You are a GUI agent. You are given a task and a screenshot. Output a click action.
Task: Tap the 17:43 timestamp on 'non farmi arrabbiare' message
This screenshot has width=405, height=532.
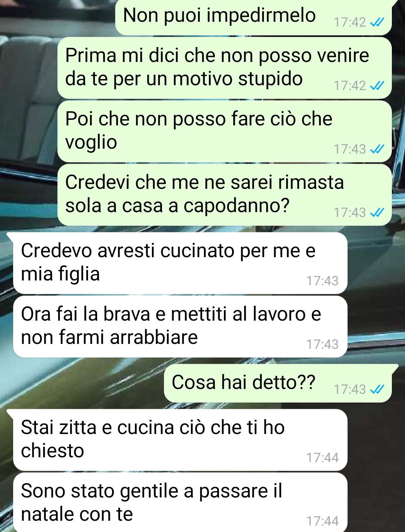(x=322, y=345)
